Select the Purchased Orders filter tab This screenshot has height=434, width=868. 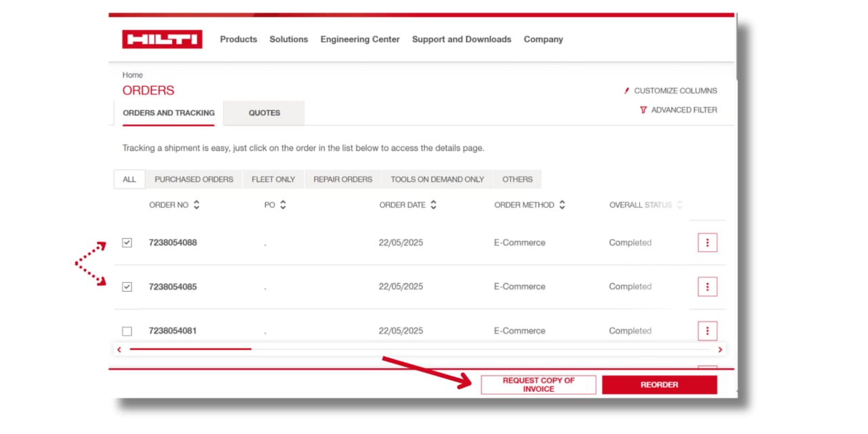(x=193, y=180)
